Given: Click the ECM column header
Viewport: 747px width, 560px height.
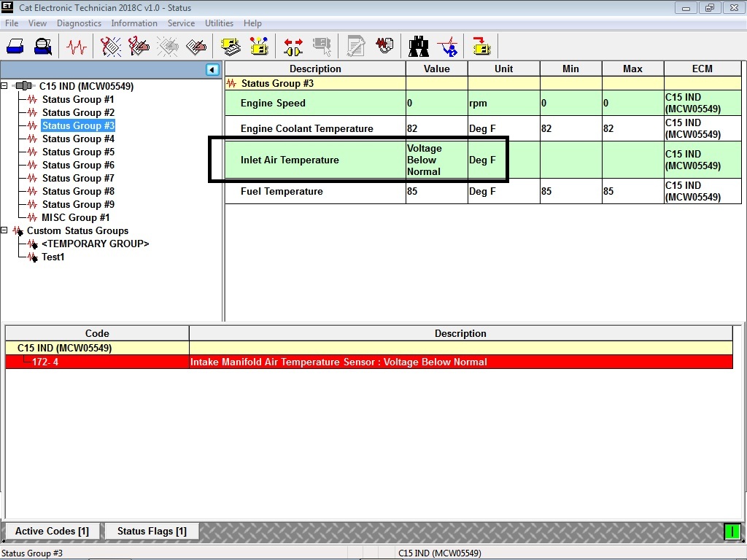Looking at the screenshot, I should tap(703, 69).
